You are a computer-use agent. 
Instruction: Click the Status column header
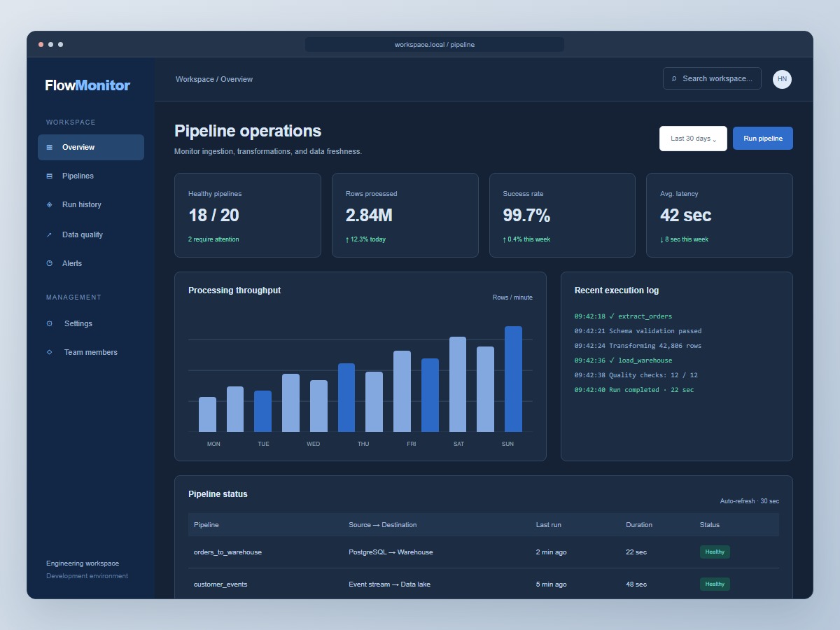pos(710,525)
